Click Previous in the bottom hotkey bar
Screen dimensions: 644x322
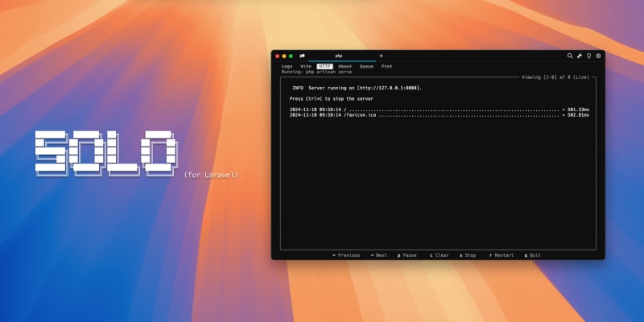tap(347, 255)
